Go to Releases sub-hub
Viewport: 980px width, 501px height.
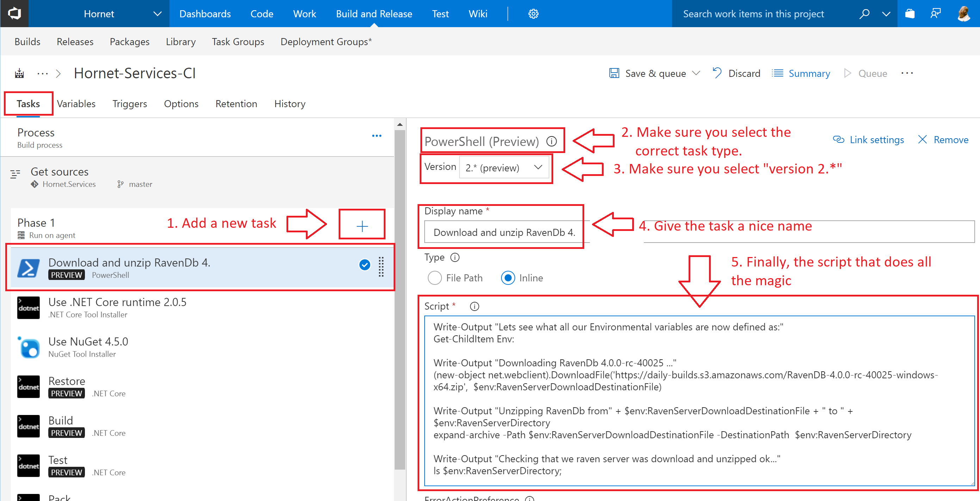(75, 42)
